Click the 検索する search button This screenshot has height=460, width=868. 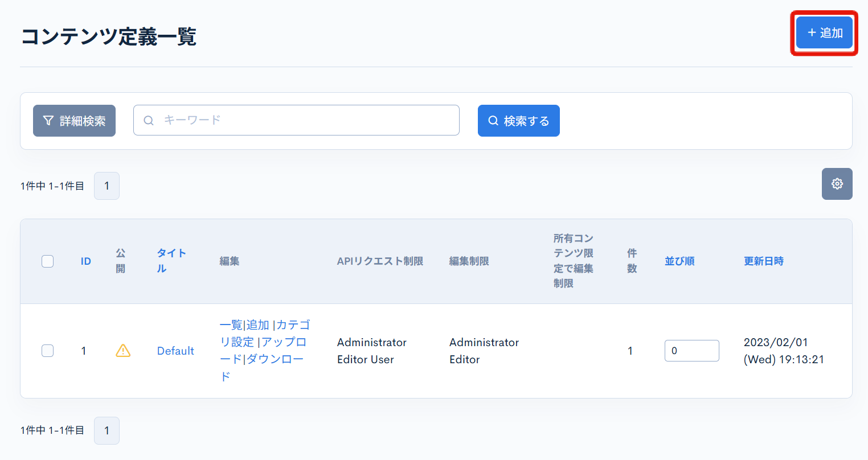(x=518, y=121)
